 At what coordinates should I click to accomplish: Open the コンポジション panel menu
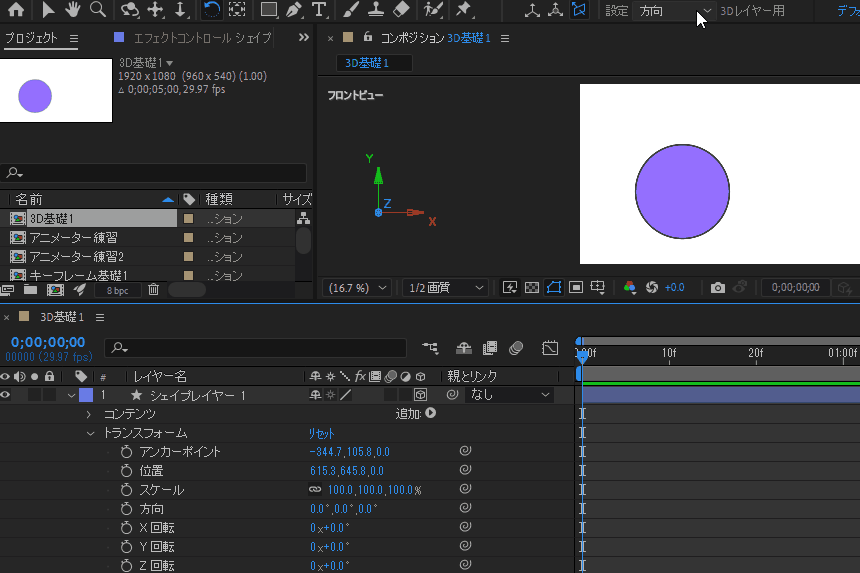click(x=505, y=38)
